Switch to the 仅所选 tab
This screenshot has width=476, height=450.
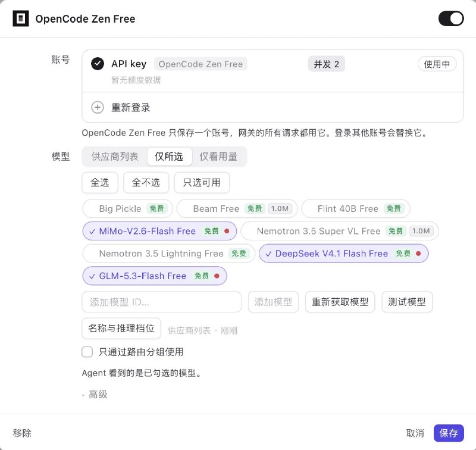169,157
